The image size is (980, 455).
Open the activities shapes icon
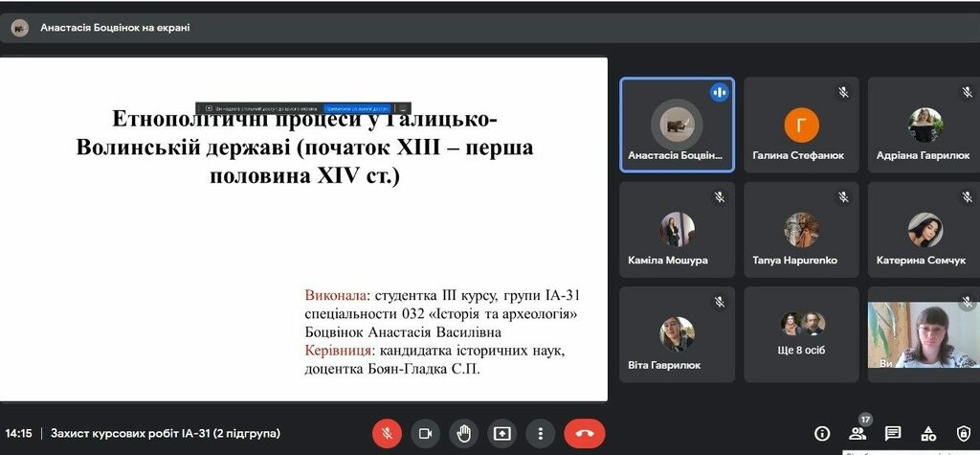click(927, 433)
